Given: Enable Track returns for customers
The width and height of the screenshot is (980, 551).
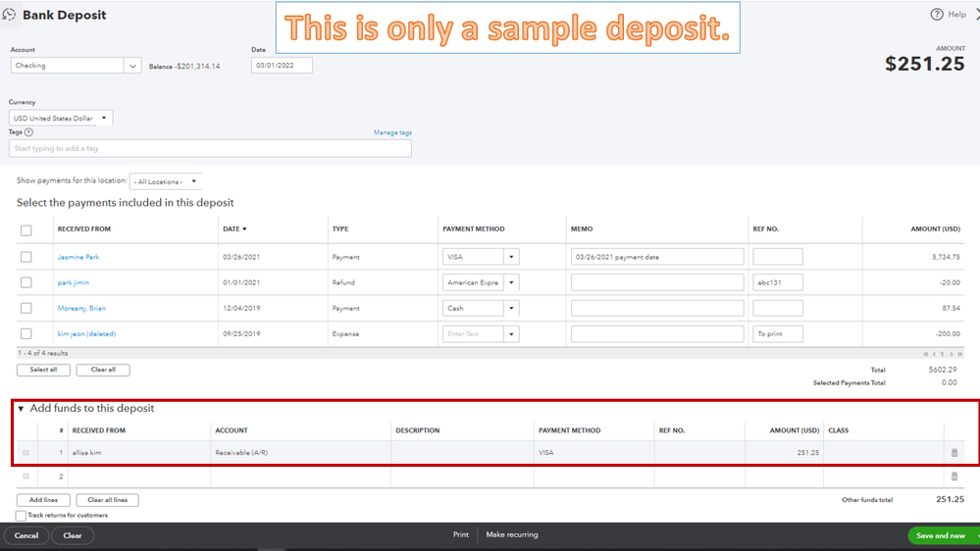Looking at the screenshot, I should coord(22,516).
